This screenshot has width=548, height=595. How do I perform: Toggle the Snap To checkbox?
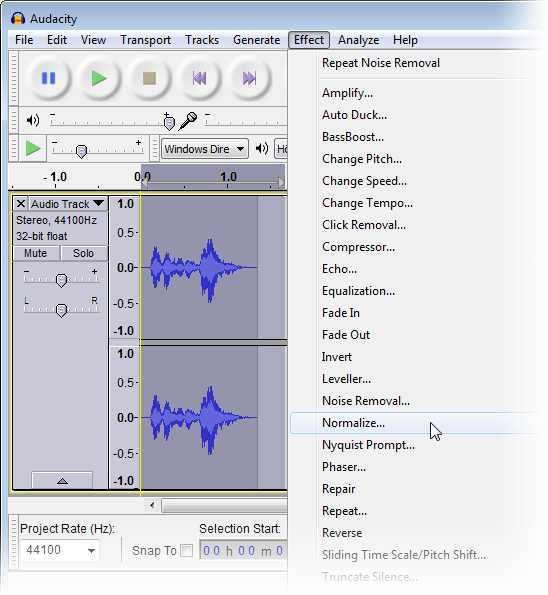tap(186, 551)
